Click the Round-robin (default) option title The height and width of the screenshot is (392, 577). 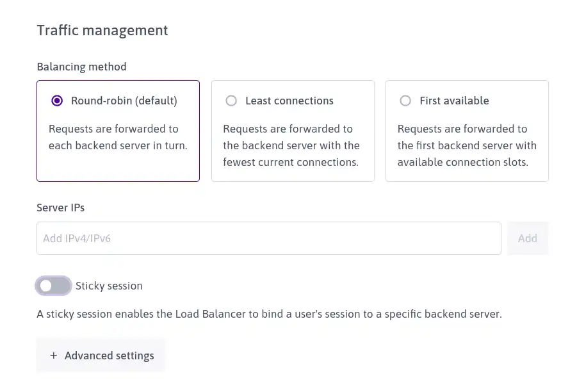124,101
